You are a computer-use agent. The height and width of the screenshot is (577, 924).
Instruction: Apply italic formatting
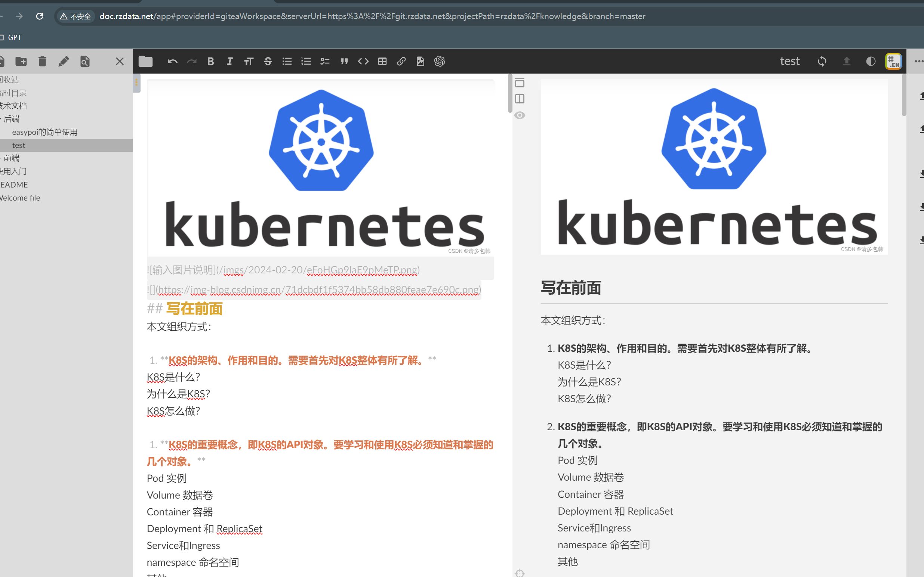tap(230, 61)
